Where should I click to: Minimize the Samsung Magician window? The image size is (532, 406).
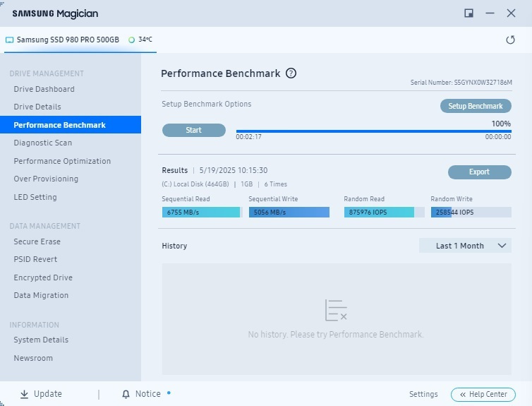pyautogui.click(x=490, y=13)
